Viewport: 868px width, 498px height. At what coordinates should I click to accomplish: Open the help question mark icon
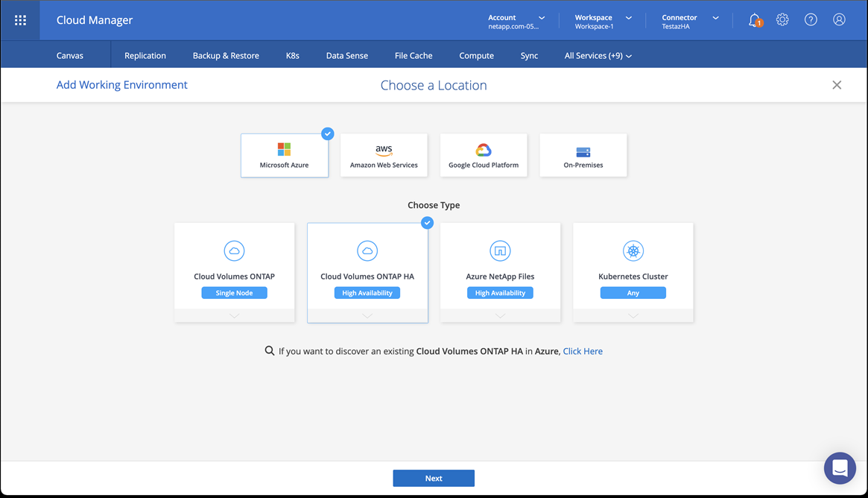811,20
